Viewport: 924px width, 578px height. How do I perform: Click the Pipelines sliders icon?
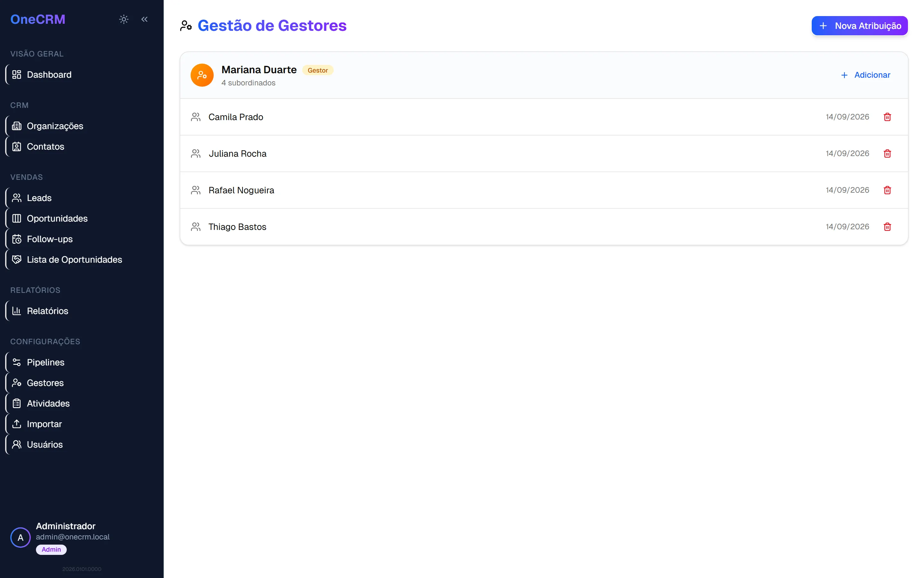tap(16, 362)
